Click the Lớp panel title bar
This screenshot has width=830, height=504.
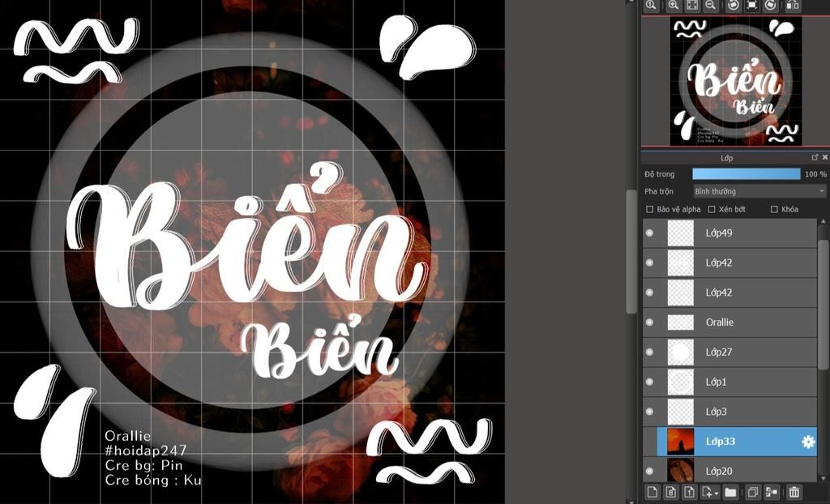725,157
